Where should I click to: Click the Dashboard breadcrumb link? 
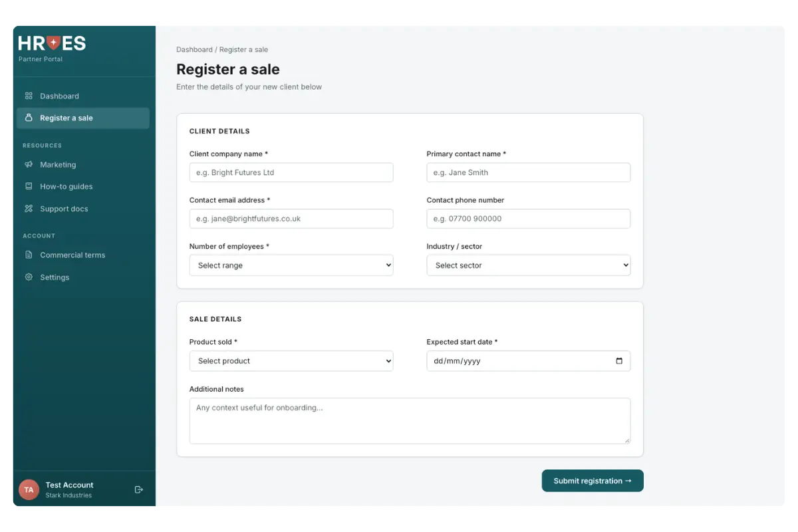tap(194, 50)
